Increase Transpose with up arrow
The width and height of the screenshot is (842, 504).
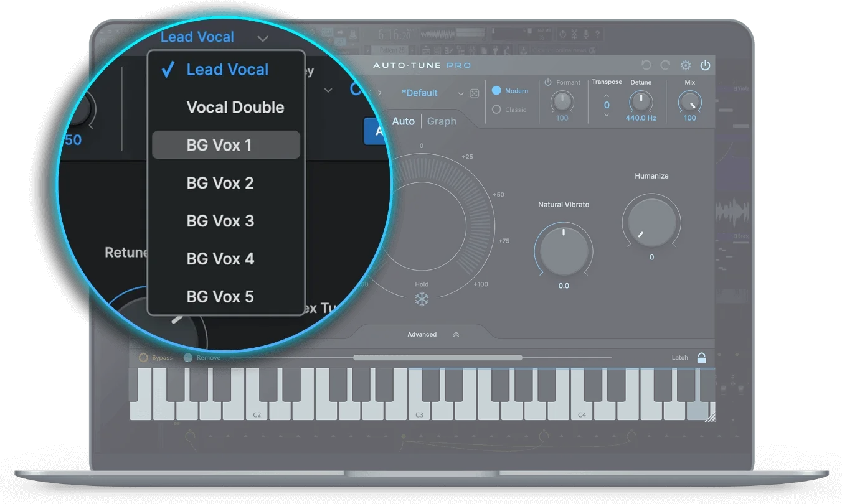607,95
